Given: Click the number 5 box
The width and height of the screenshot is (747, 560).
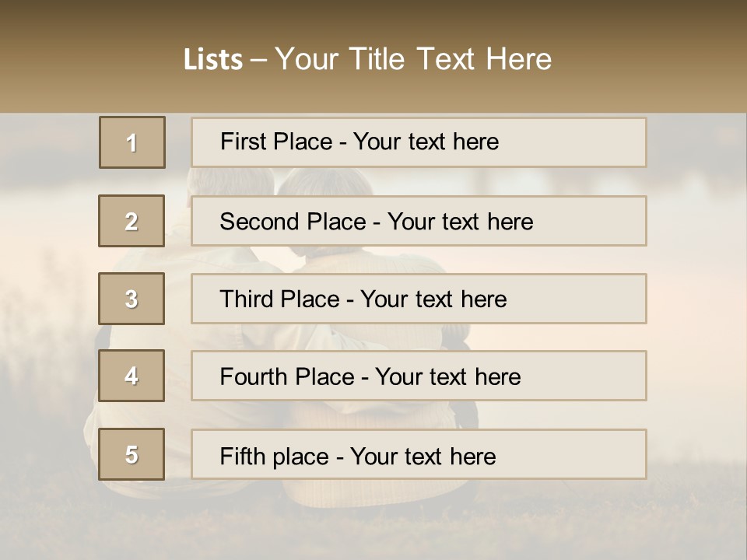Looking at the screenshot, I should (x=132, y=454).
